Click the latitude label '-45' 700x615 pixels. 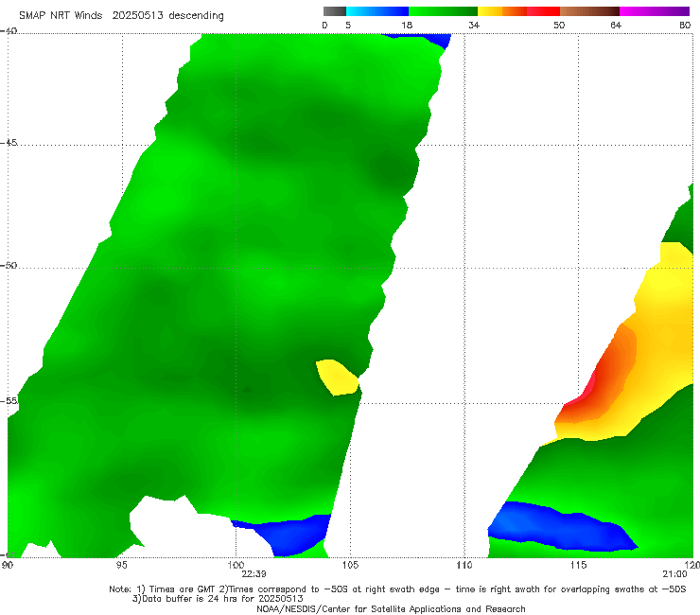click(x=9, y=143)
